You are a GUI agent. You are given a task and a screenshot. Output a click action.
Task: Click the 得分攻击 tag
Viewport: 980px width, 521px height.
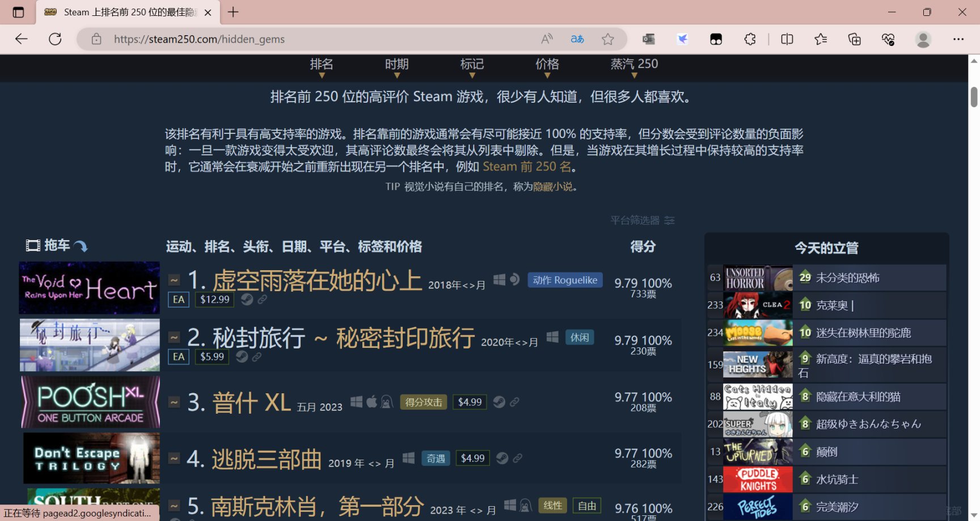point(424,402)
